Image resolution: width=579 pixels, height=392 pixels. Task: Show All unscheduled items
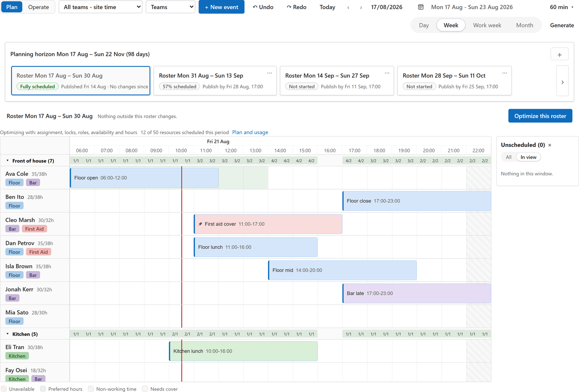(x=508, y=157)
